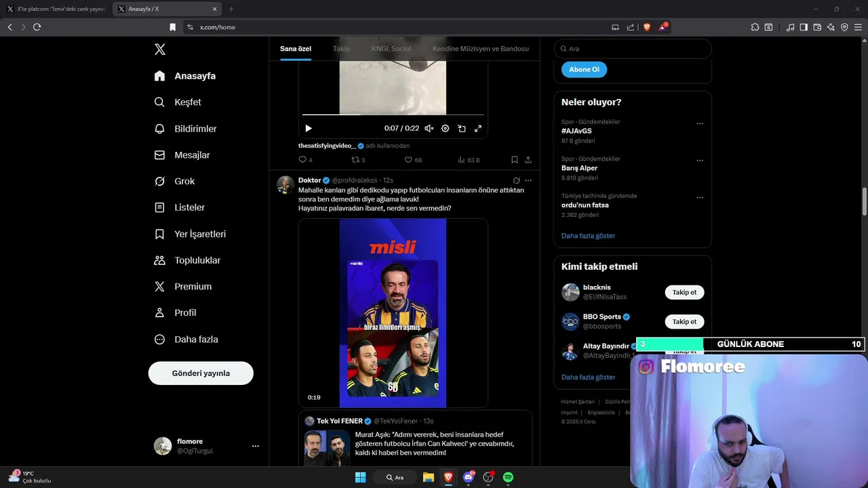Open more options on Doktor's post

tap(528, 180)
